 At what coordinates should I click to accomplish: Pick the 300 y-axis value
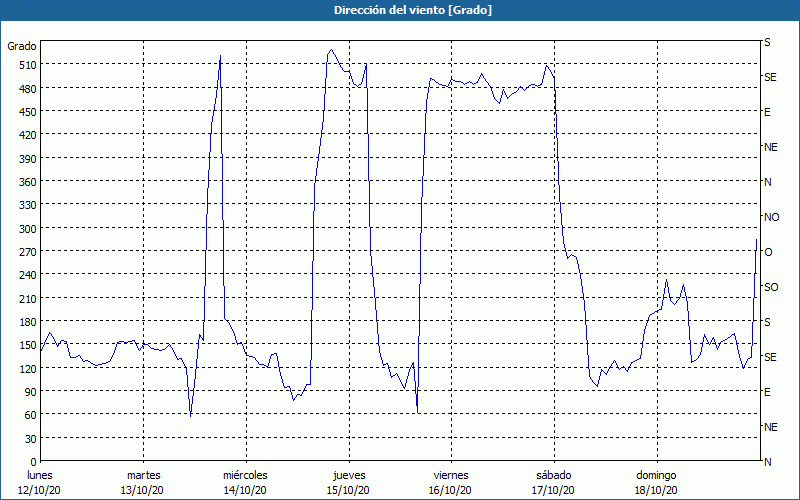tap(28, 229)
